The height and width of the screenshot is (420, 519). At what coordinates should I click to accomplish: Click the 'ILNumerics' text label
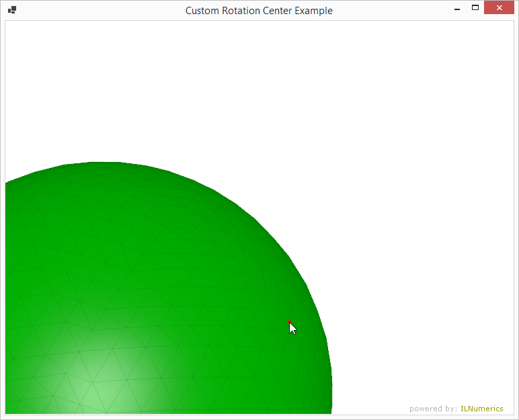pyautogui.click(x=481, y=409)
